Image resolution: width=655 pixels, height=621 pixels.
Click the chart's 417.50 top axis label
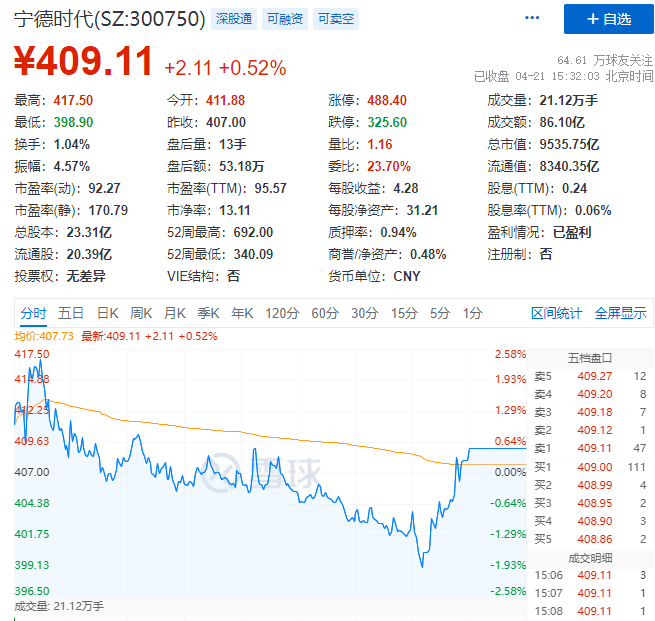tap(32, 354)
